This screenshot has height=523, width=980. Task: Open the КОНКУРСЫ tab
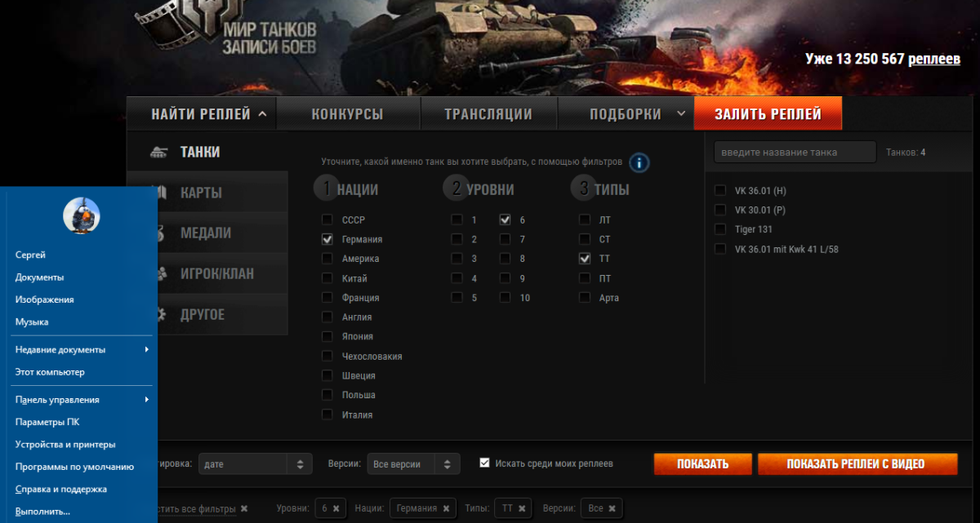pyautogui.click(x=347, y=114)
